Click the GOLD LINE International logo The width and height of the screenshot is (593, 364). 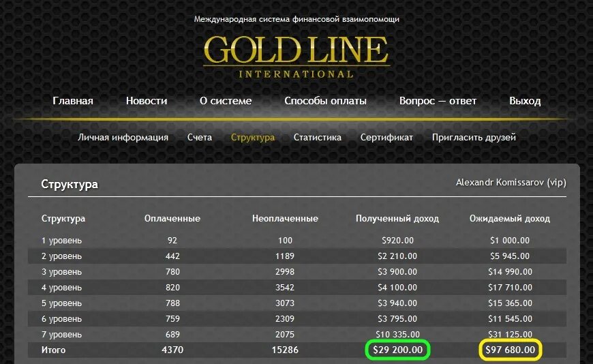tap(296, 57)
